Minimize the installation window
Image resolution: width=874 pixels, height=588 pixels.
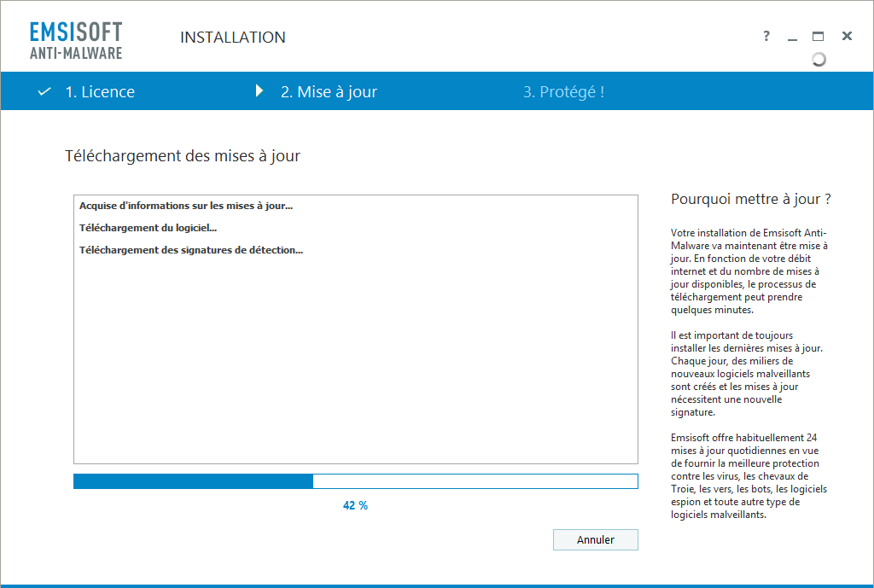792,37
